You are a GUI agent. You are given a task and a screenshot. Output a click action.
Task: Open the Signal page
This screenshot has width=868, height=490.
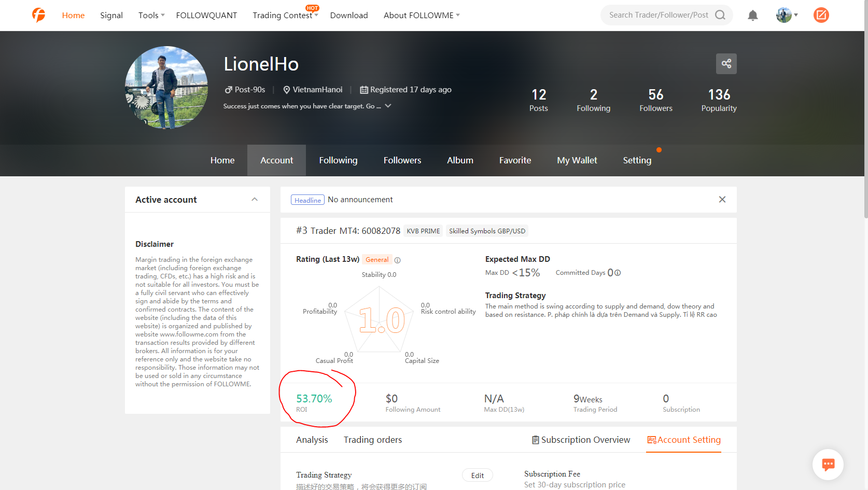pos(111,16)
